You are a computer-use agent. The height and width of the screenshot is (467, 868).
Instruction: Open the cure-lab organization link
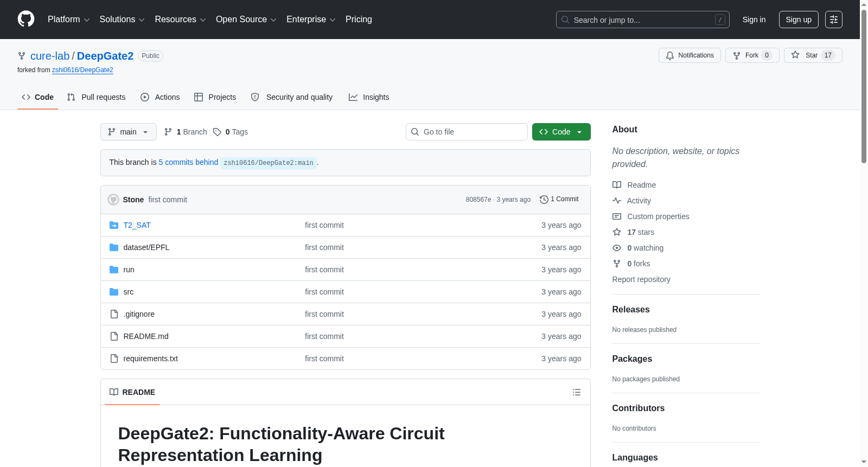click(50, 56)
